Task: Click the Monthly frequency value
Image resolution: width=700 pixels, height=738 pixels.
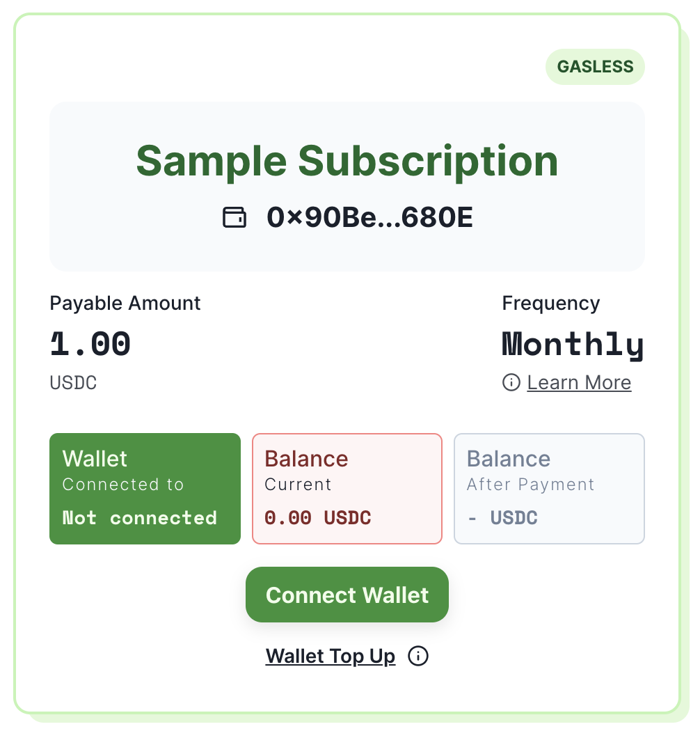Action: click(573, 344)
